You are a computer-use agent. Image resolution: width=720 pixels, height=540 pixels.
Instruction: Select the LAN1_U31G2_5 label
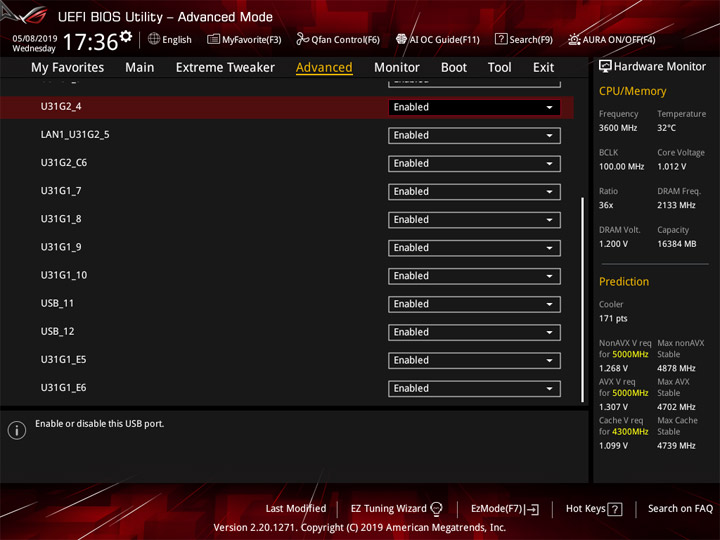(75, 135)
